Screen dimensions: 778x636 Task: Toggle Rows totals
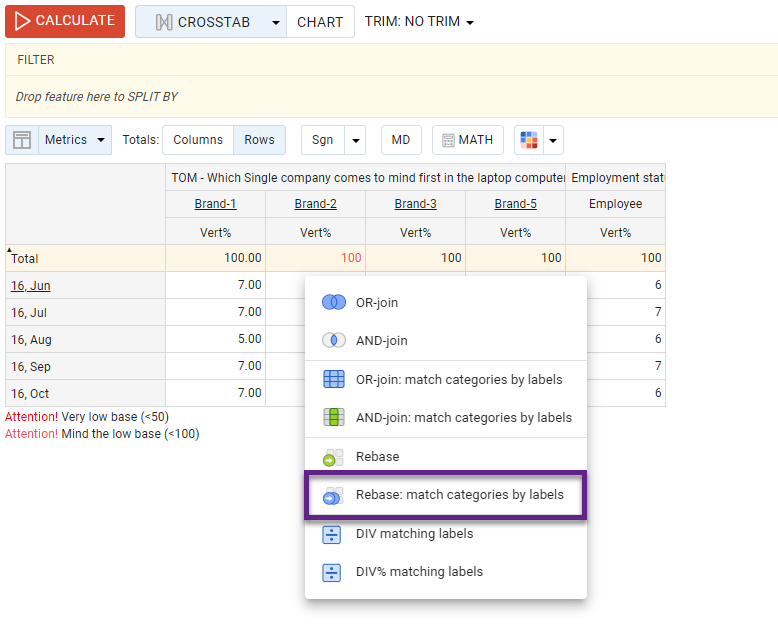coord(259,140)
